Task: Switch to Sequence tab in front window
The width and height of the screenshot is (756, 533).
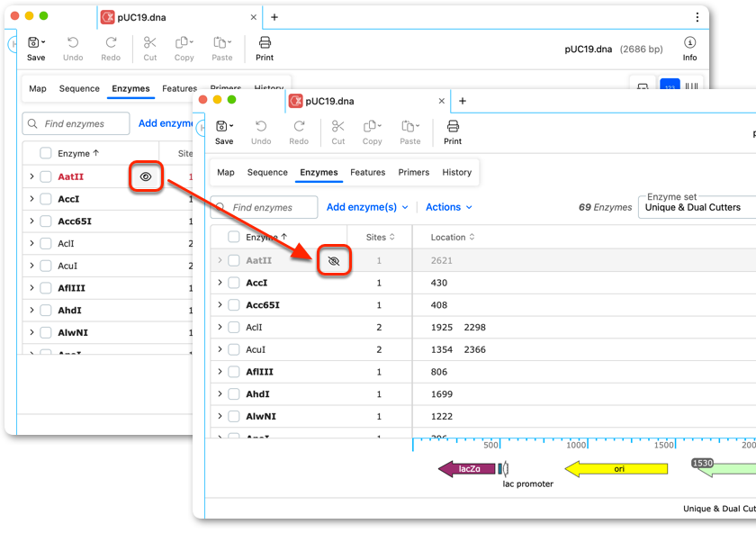Action: point(267,172)
